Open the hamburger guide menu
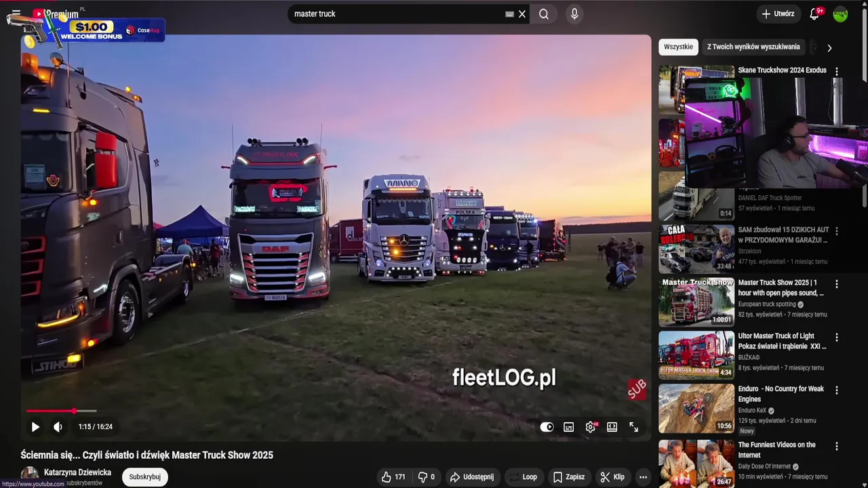 (16, 14)
